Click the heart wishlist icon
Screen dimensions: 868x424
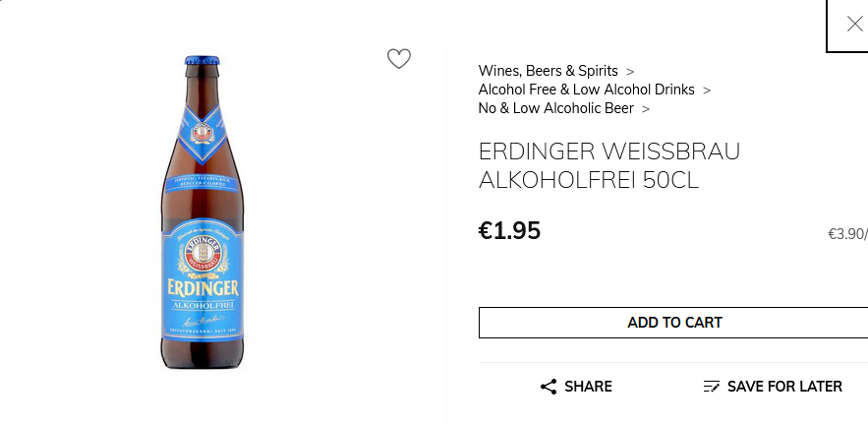point(398,59)
